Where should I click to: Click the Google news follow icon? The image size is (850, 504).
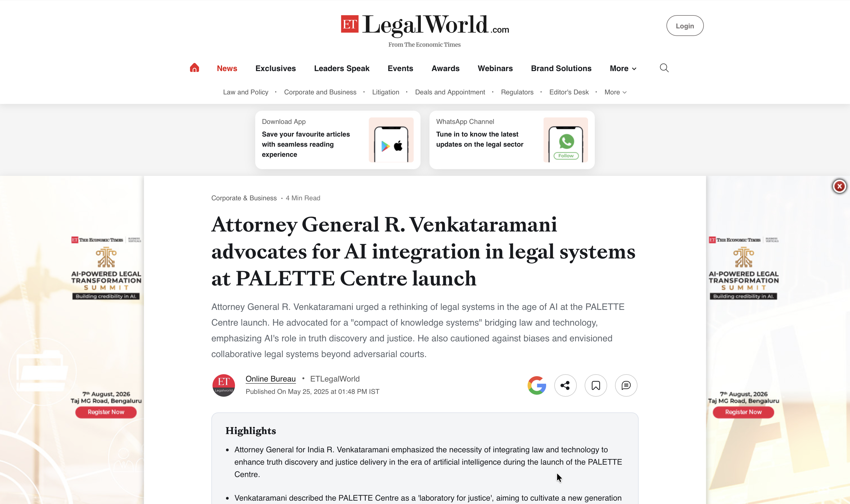coord(537,385)
